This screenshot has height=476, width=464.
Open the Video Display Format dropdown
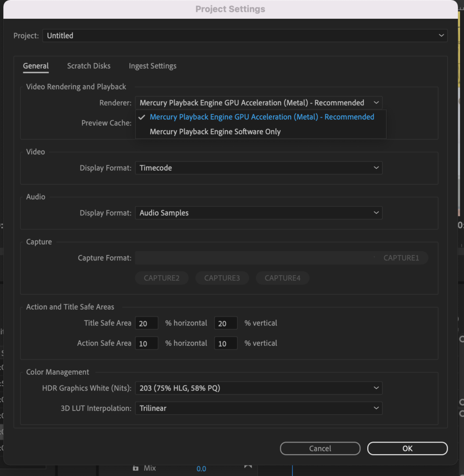[x=259, y=168]
